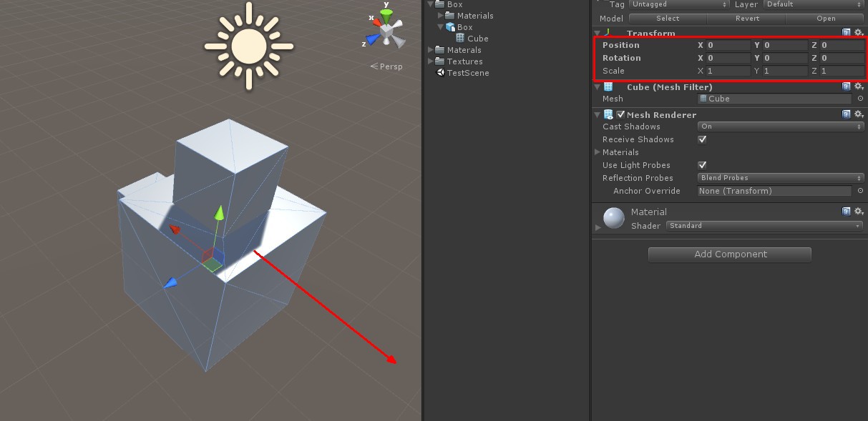
Task: Expand the Materials list in Mesh Renderer
Action: 598,152
